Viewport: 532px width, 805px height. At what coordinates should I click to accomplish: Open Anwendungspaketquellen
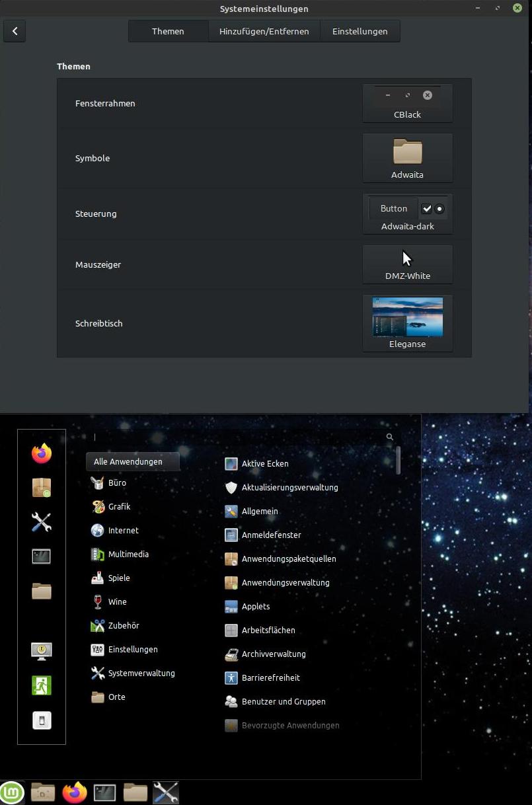[x=280, y=559]
